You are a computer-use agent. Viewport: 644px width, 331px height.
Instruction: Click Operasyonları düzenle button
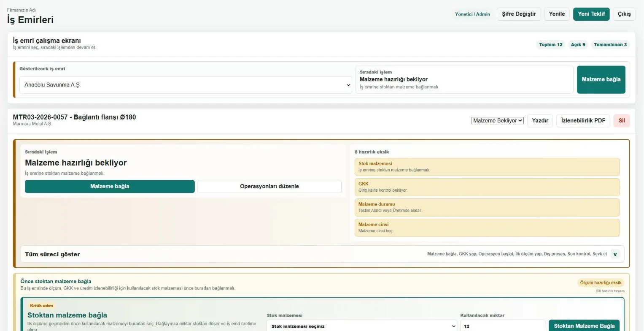point(269,187)
